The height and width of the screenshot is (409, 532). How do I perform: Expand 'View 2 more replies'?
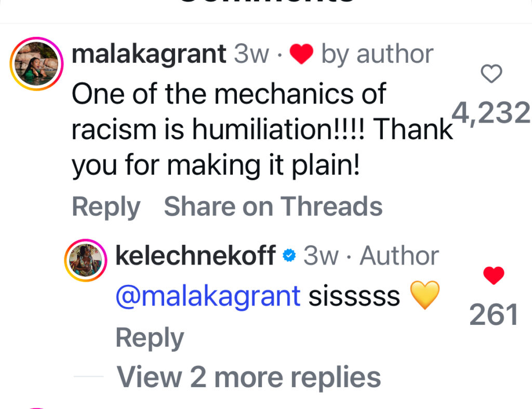248,377
